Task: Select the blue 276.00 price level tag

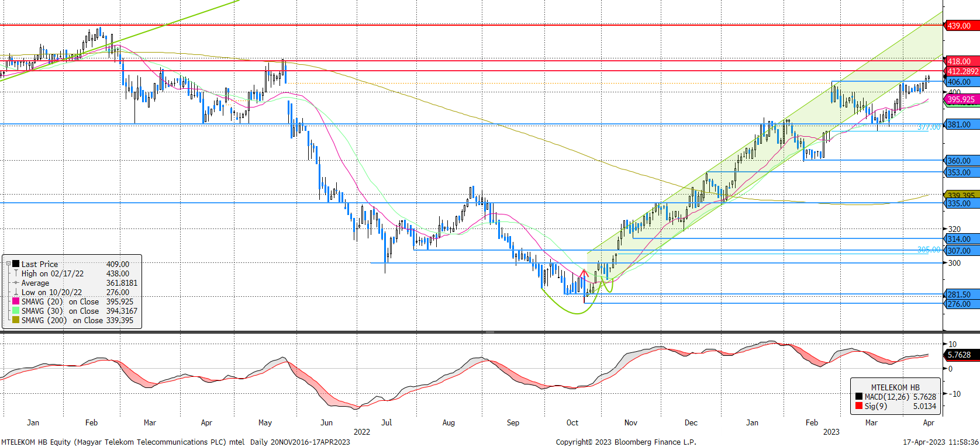Action: [x=959, y=304]
